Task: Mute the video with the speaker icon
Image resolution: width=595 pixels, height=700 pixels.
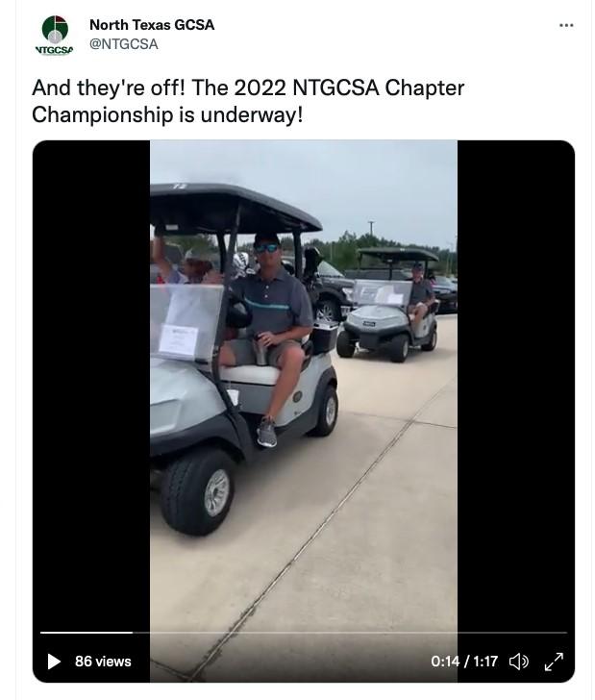Action: (x=519, y=662)
